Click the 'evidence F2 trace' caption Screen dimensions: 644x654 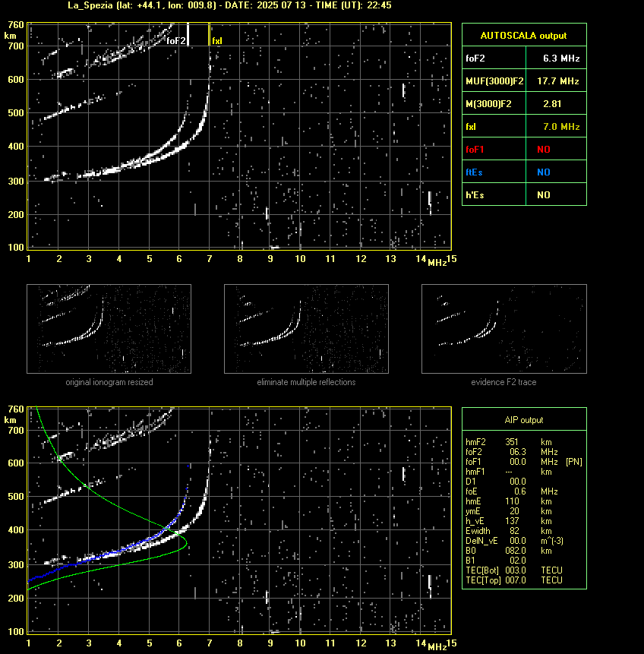[504, 382]
